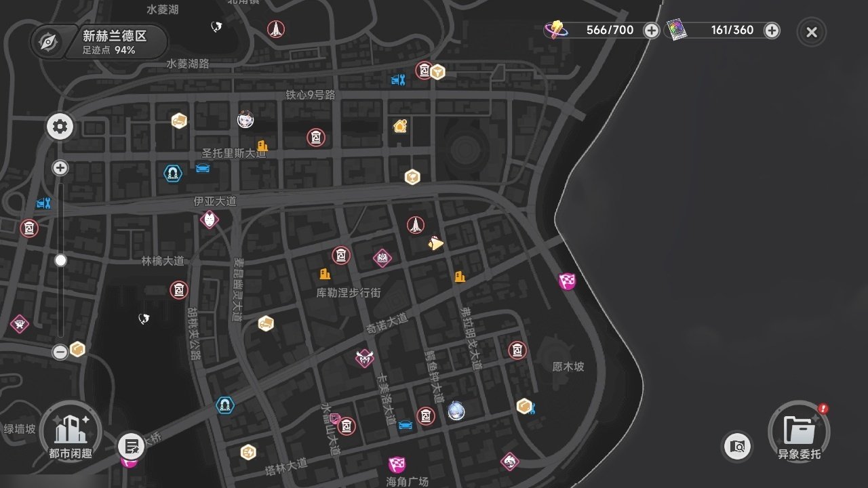Select tower marker north of 水菱湖路
Viewport: 868px width, 488px height.
[x=275, y=29]
